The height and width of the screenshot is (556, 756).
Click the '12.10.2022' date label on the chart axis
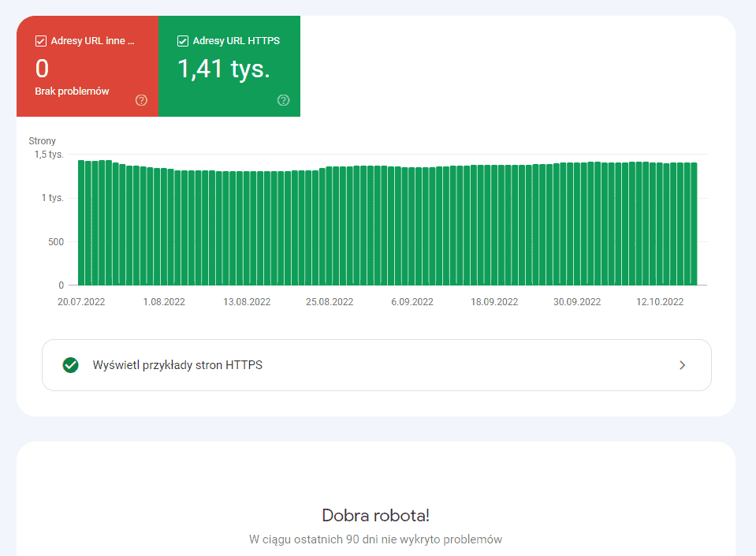tap(659, 301)
